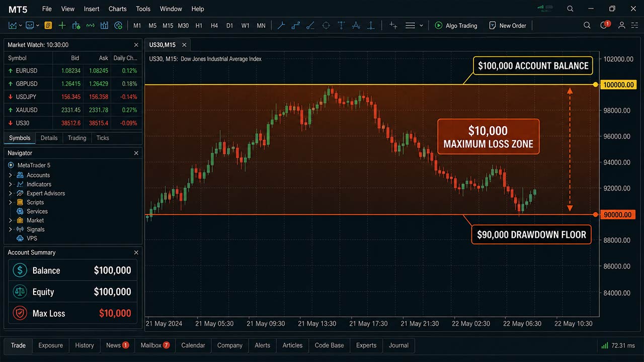Switch timeframe to M5
Image resolution: width=644 pixels, height=362 pixels.
pos(152,25)
